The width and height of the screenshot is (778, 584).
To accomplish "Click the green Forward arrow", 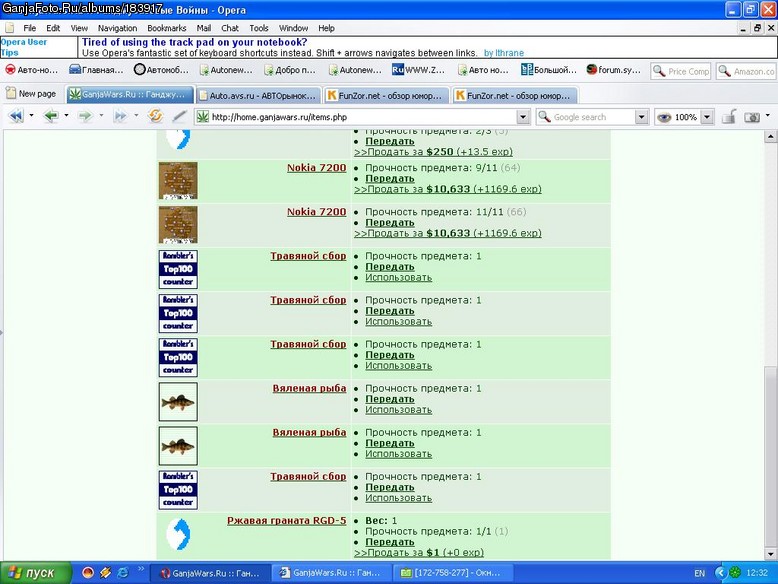I will click(85, 116).
